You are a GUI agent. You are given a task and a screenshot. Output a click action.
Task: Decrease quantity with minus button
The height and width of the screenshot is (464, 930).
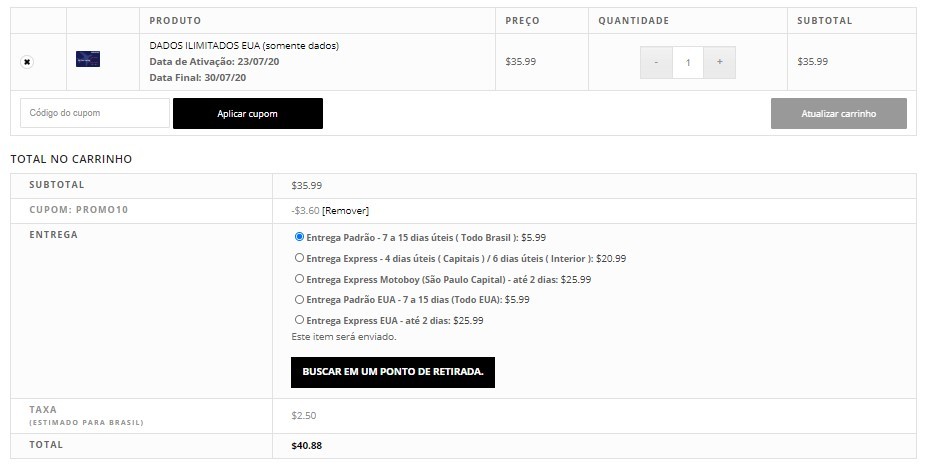(656, 62)
